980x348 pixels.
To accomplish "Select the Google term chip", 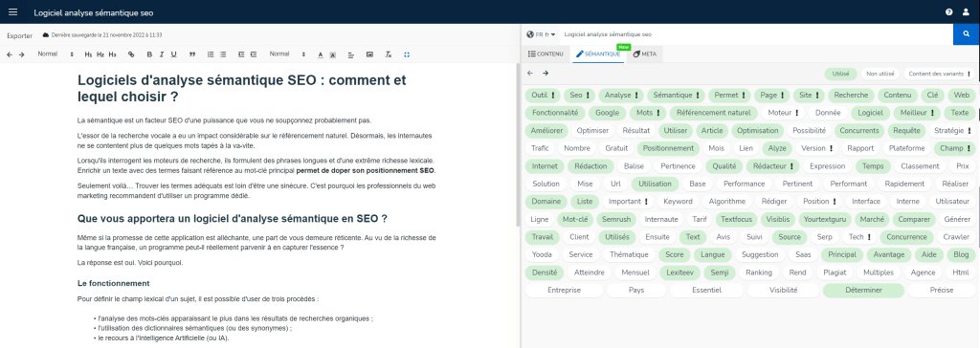I will 607,113.
